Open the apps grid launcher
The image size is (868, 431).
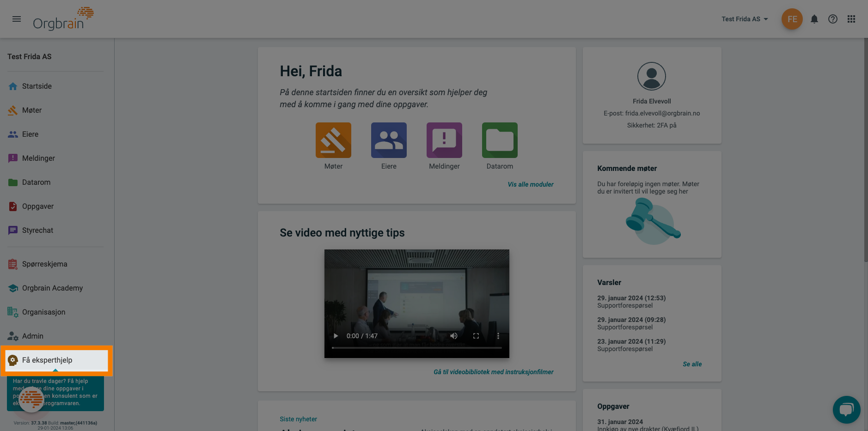tap(851, 19)
